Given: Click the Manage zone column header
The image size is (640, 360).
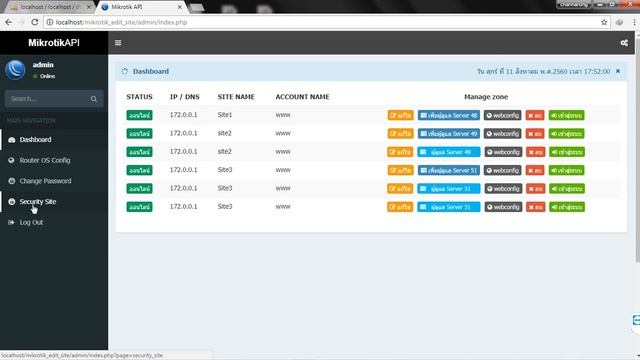Looking at the screenshot, I should pyautogui.click(x=486, y=97).
